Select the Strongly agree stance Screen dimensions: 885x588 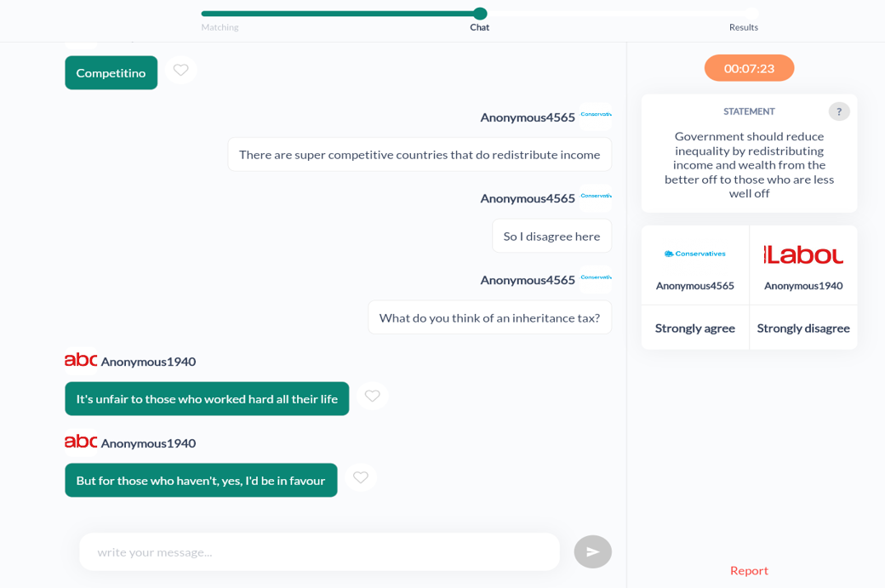tap(694, 328)
